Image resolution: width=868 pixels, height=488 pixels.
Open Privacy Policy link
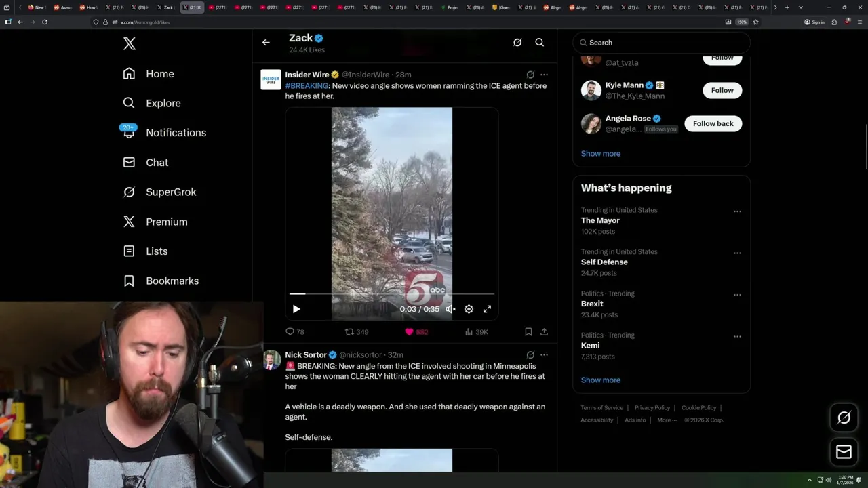pos(652,408)
